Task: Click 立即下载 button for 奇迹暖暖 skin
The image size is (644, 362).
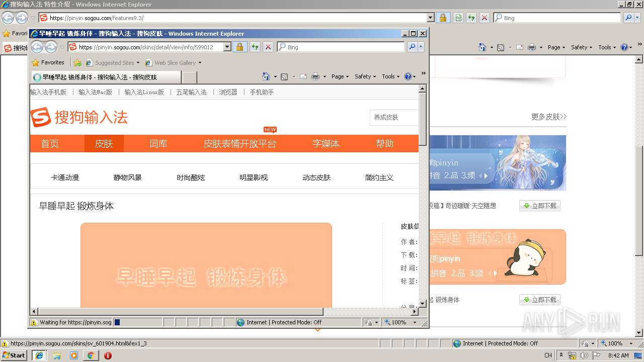Action: 540,206
